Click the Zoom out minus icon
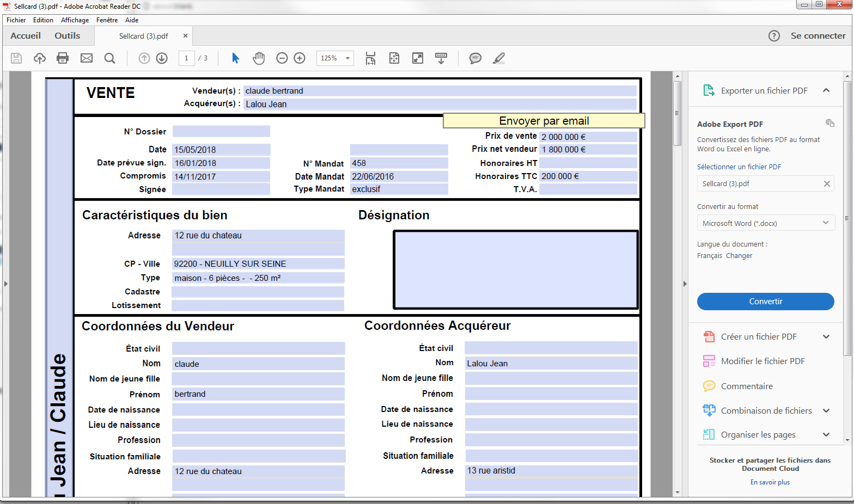The image size is (854, 504). tap(282, 58)
